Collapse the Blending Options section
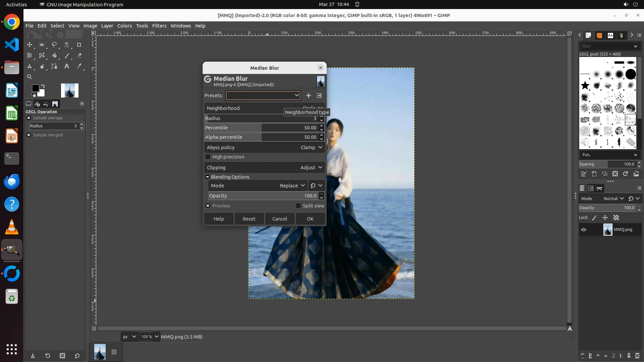 pos(207,177)
